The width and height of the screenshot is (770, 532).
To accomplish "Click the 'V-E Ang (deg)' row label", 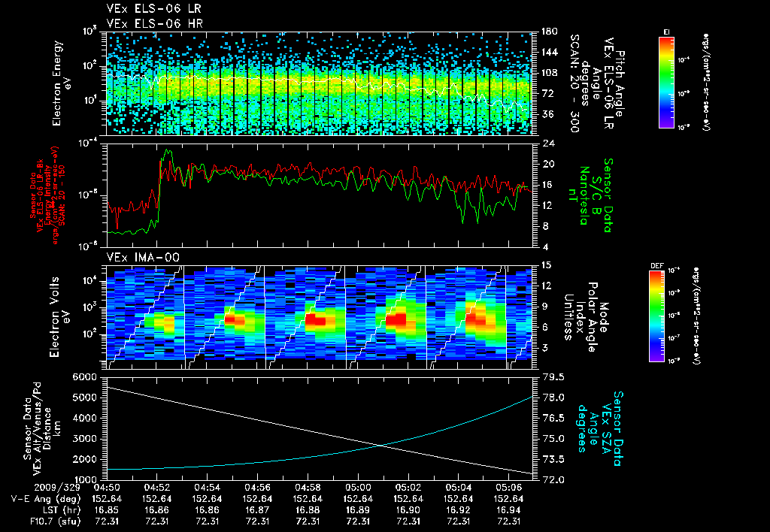I will pyautogui.click(x=46, y=499).
